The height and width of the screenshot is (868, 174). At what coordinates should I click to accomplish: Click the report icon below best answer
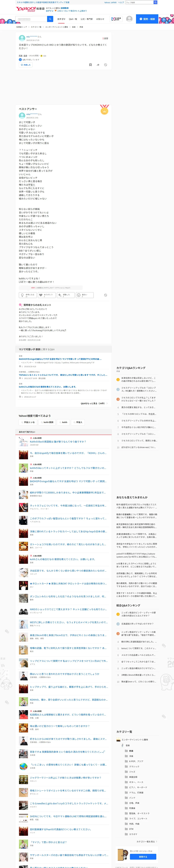[x=105, y=295]
